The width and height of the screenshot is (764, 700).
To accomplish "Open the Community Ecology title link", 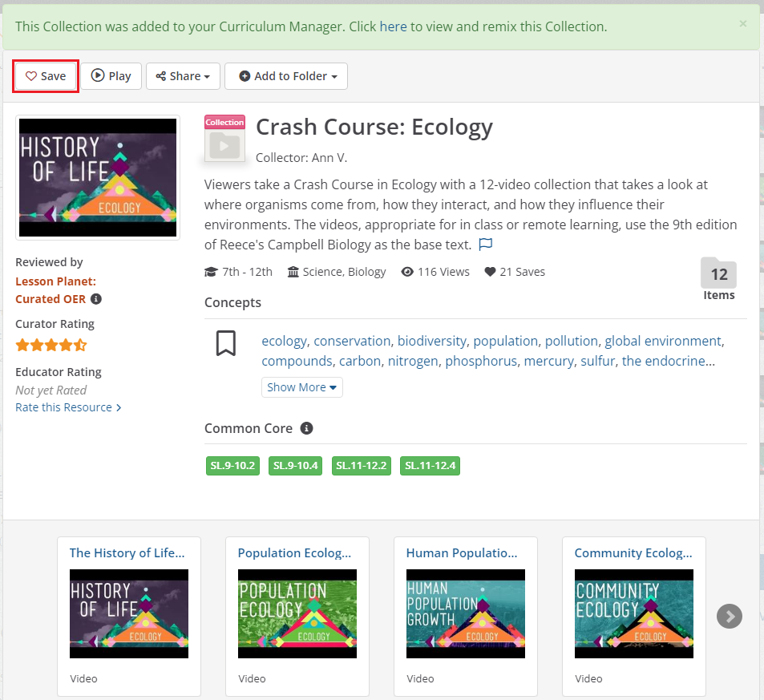I will click(x=633, y=552).
